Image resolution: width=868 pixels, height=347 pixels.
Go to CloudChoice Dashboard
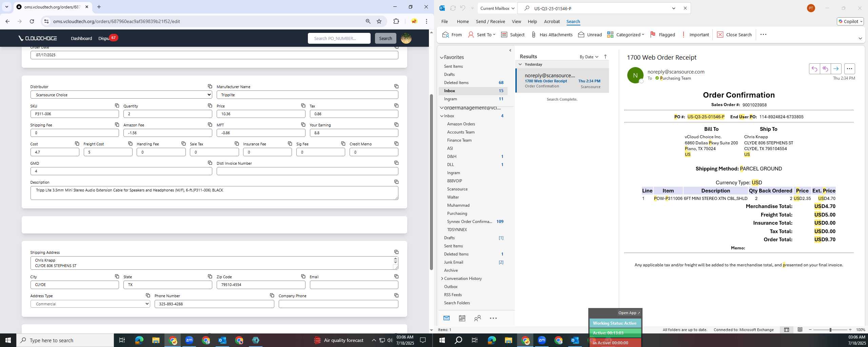[x=81, y=38]
